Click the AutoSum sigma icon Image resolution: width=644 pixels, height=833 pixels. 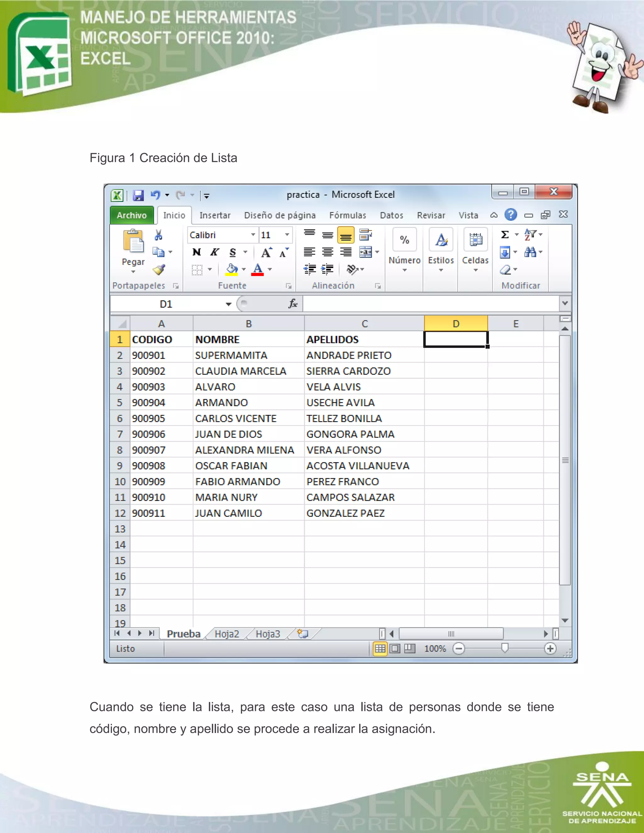[x=505, y=234]
